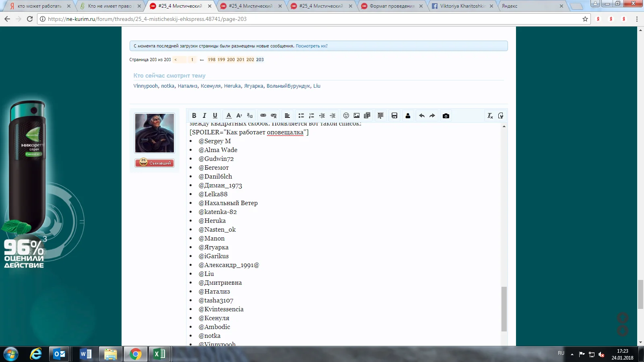Insert media via the media icon
This screenshot has height=362, width=644.
(367, 116)
